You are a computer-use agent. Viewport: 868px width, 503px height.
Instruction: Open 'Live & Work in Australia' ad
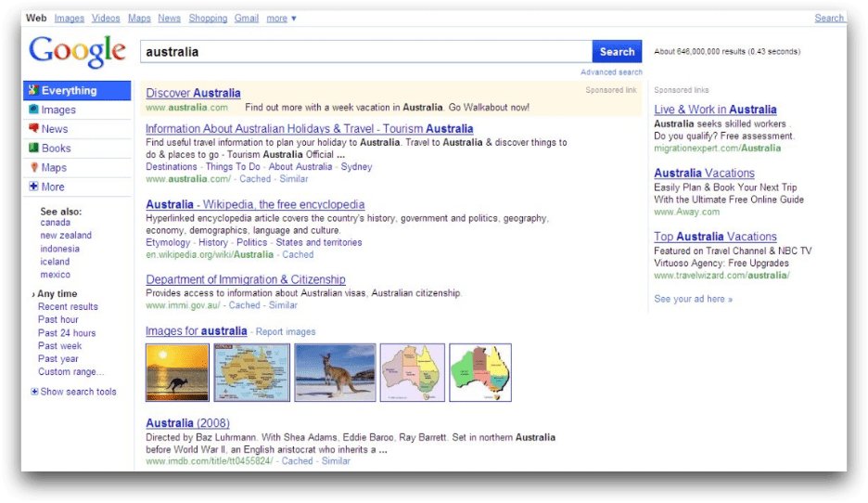[715, 110]
